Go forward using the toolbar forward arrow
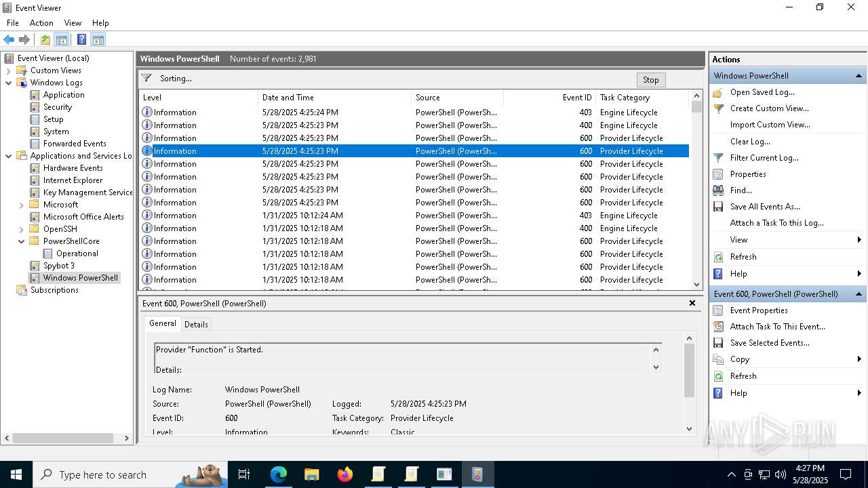This screenshot has width=868, height=488. 24,39
